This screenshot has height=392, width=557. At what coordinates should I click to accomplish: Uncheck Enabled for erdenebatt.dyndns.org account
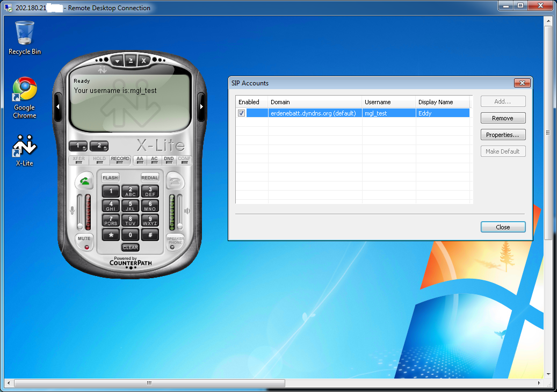[x=242, y=113]
